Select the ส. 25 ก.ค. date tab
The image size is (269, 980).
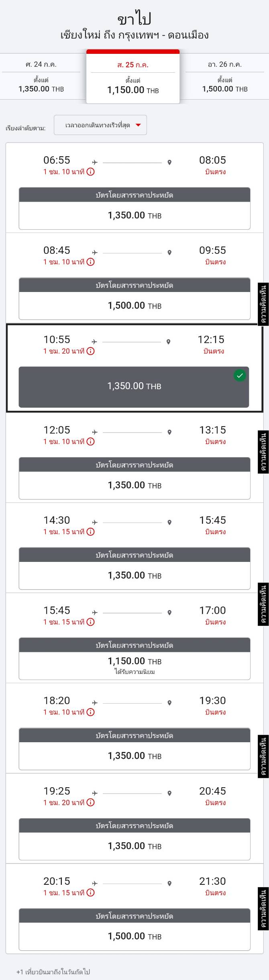pyautogui.click(x=133, y=76)
